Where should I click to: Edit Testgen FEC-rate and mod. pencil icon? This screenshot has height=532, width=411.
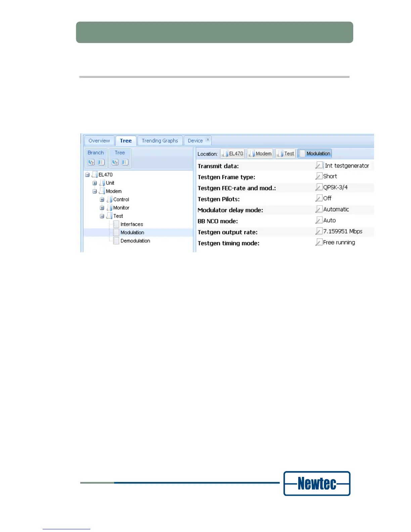pos(319,187)
